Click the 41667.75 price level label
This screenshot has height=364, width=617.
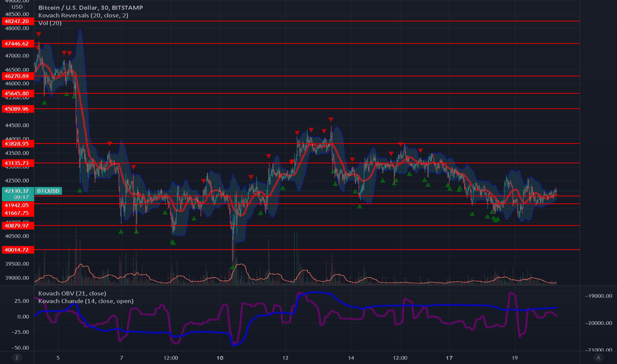(18, 213)
